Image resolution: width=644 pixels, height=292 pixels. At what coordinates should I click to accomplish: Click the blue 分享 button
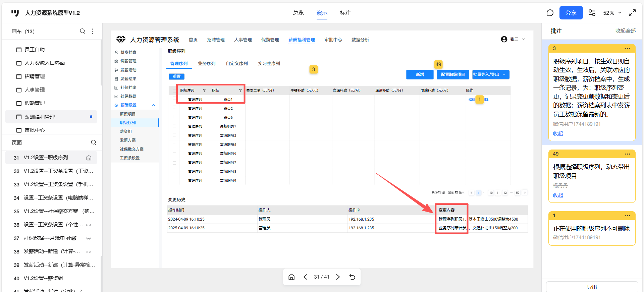click(x=571, y=13)
